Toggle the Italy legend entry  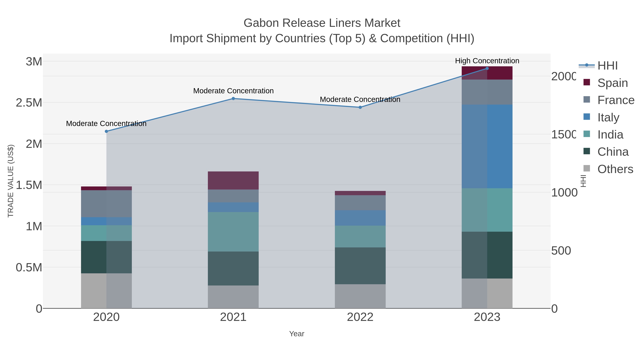[x=601, y=117]
